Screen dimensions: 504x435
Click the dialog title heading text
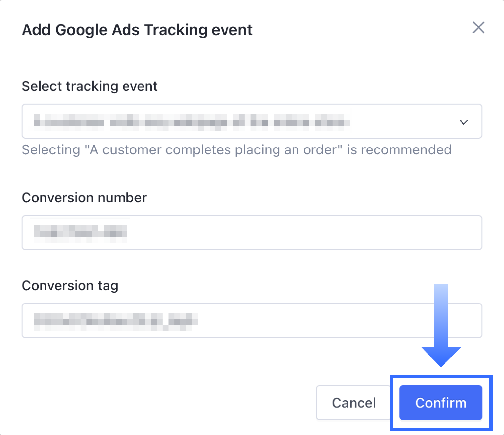pos(137,30)
